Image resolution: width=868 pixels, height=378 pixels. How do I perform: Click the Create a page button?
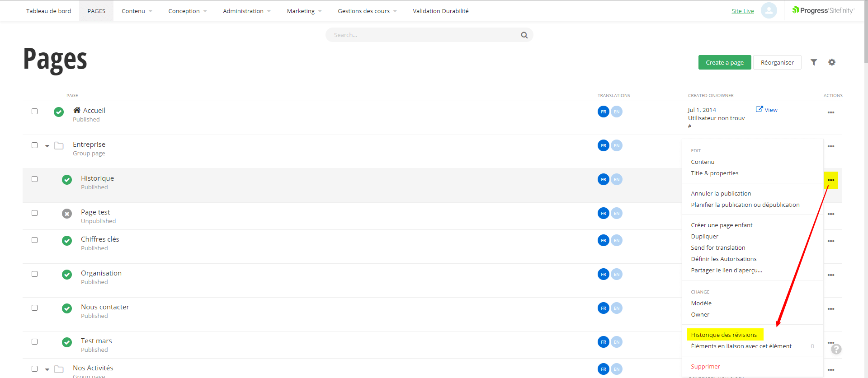click(x=724, y=62)
